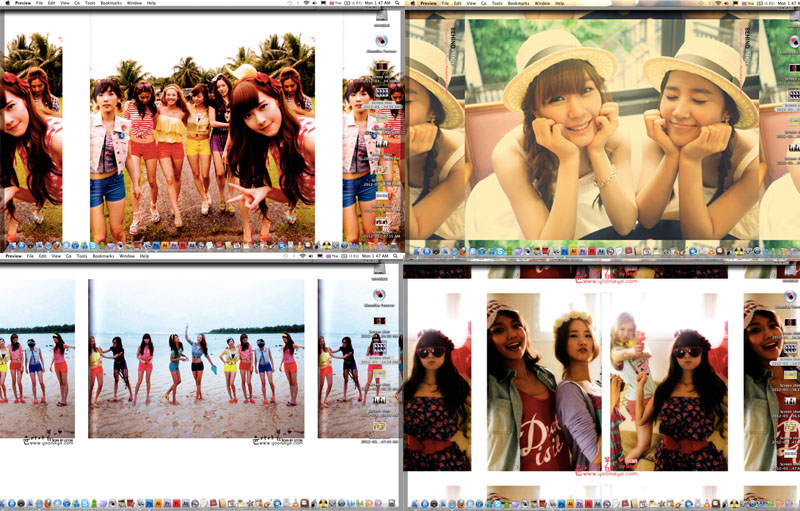Viewport: 800px width, 511px height.
Task: Open Firefox in the palm tree photo dock
Action: [57, 245]
